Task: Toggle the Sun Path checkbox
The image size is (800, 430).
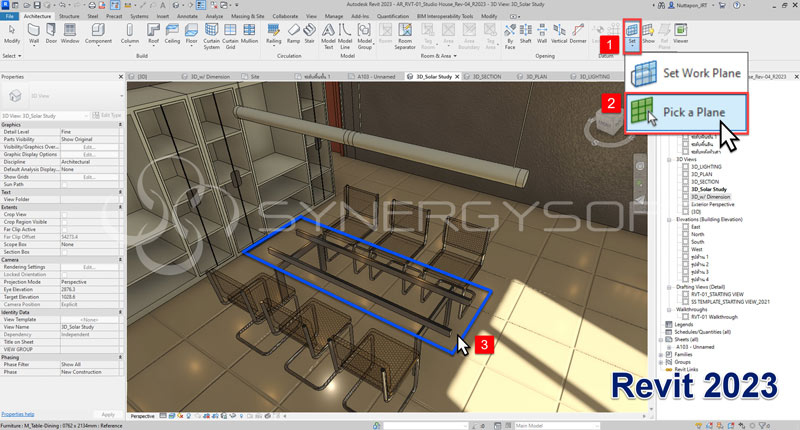Action: 64,185
